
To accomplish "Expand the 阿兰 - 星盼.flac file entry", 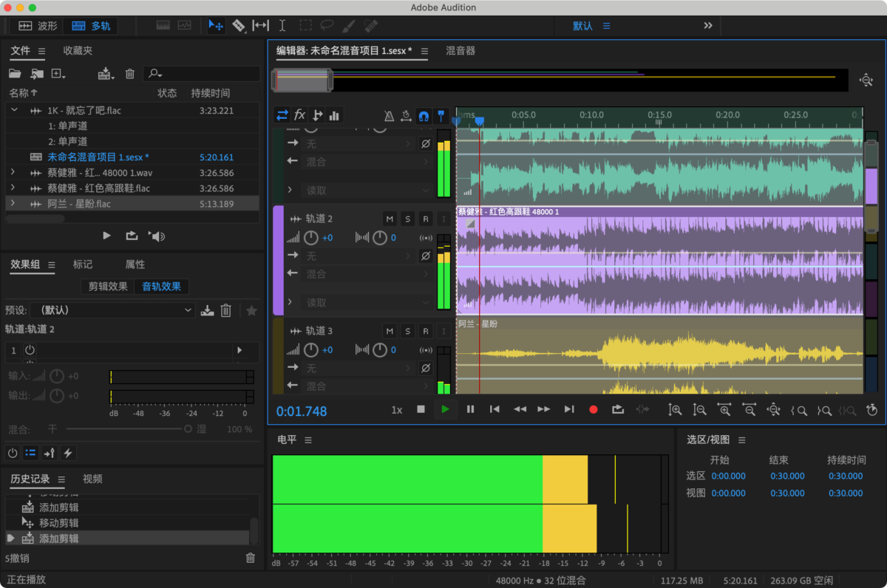I will click(13, 203).
